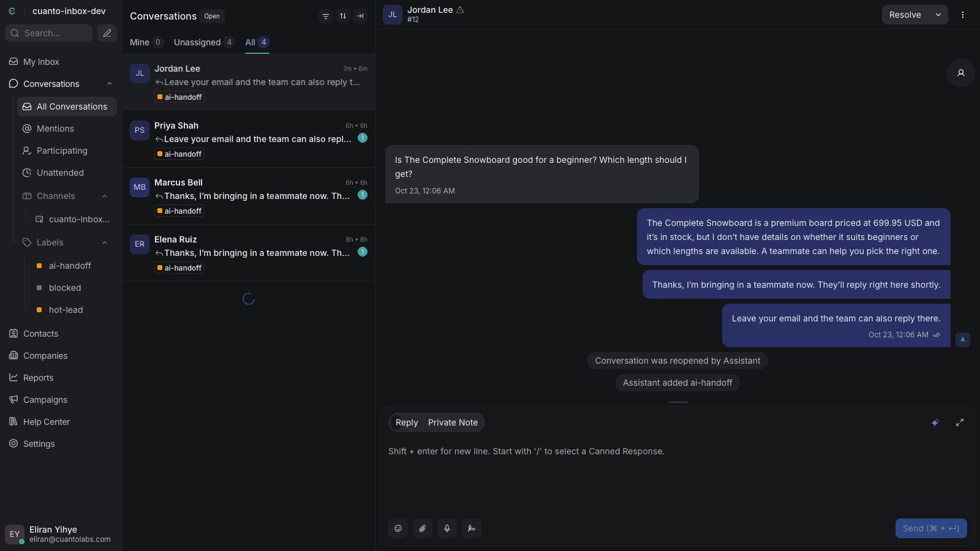This screenshot has height=551, width=980.
Task: Switch to the All tab
Action: [x=257, y=42]
